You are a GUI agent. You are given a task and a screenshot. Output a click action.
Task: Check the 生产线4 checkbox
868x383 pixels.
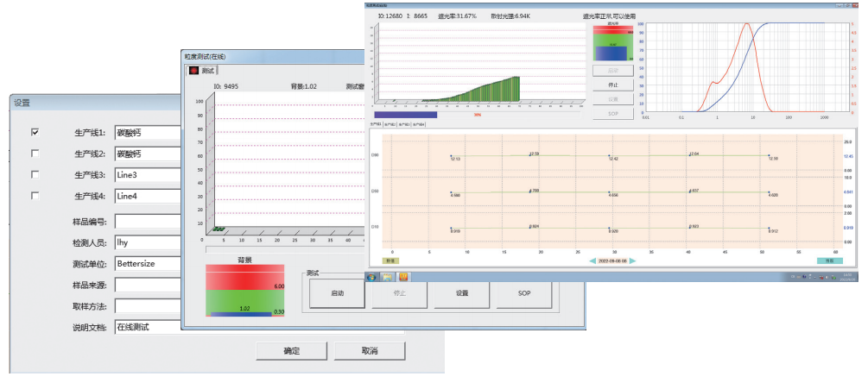(35, 196)
